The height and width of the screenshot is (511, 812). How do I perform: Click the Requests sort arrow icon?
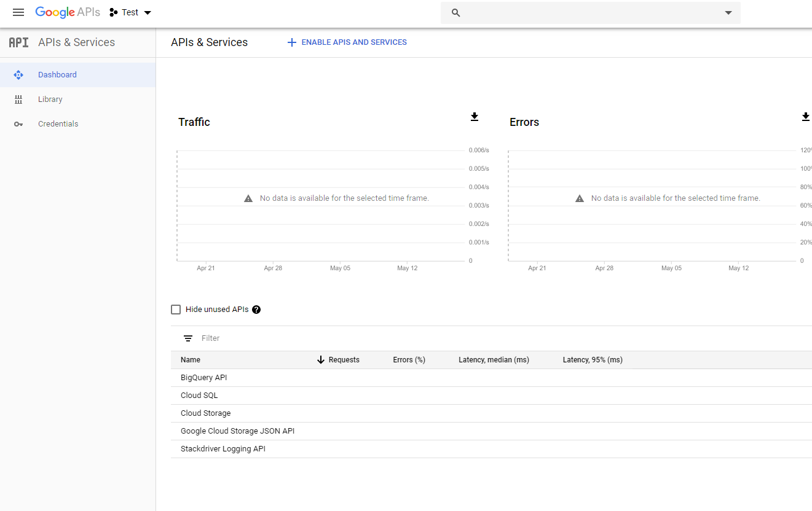point(321,360)
